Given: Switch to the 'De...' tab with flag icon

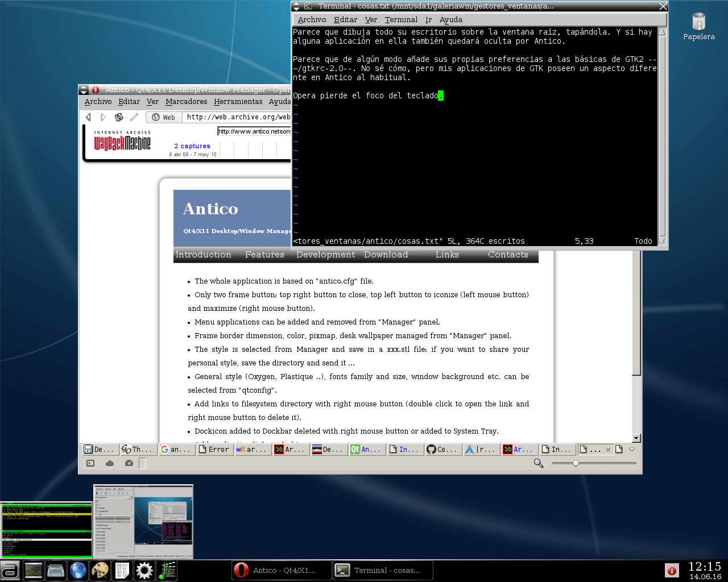Looking at the screenshot, I should point(329,450).
